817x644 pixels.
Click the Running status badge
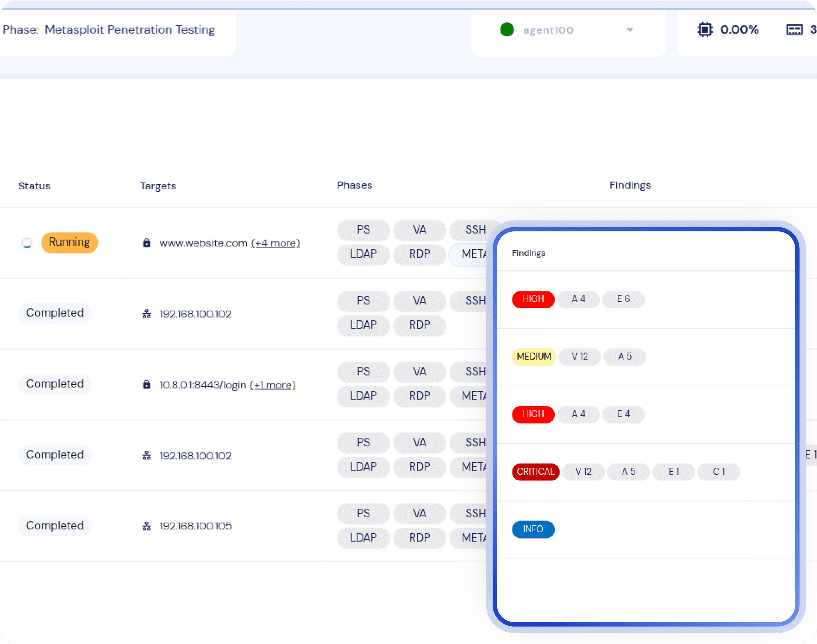[x=69, y=242]
